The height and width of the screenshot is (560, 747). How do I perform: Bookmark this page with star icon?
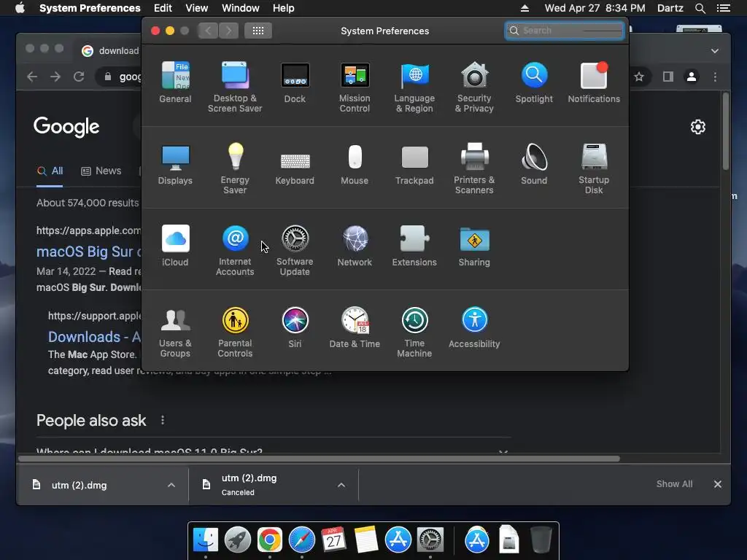coord(639,77)
